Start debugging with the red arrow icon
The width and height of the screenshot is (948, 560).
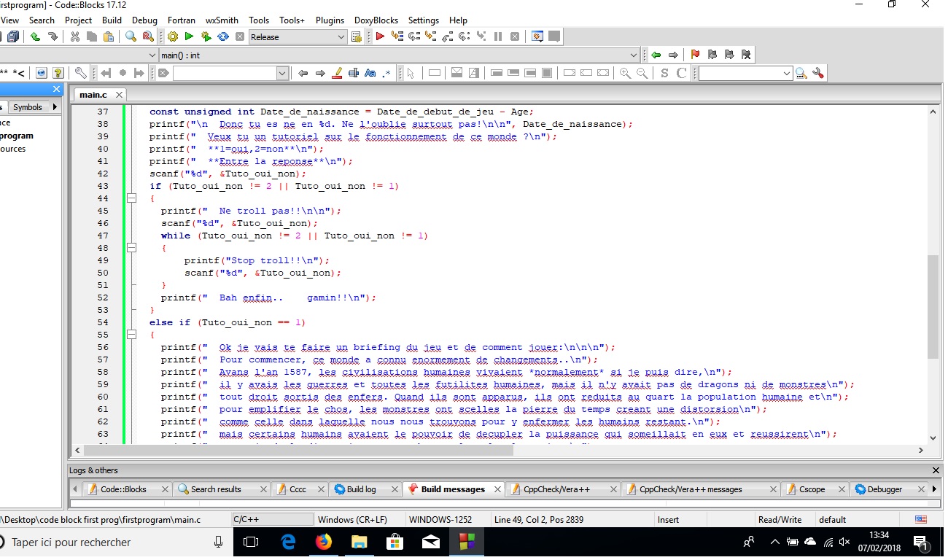coord(380,36)
